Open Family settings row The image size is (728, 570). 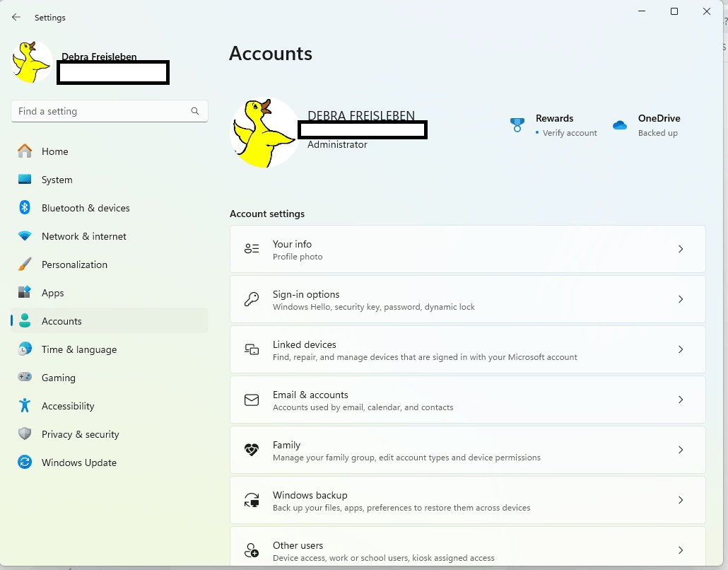point(467,450)
